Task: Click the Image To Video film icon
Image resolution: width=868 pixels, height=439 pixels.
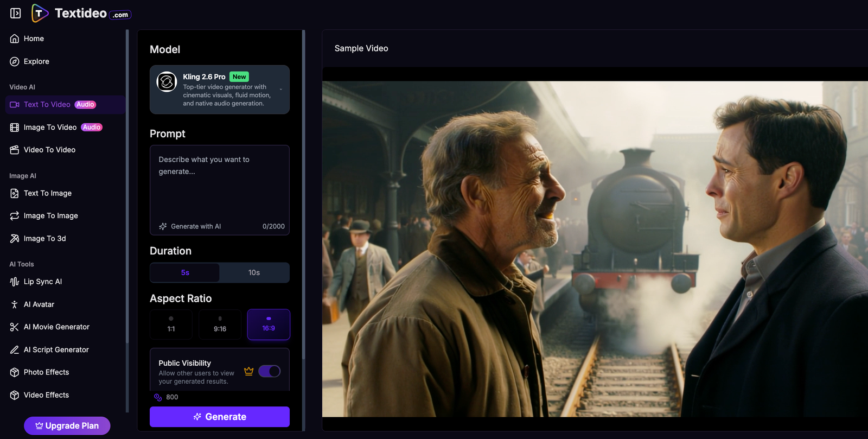Action: [15, 128]
